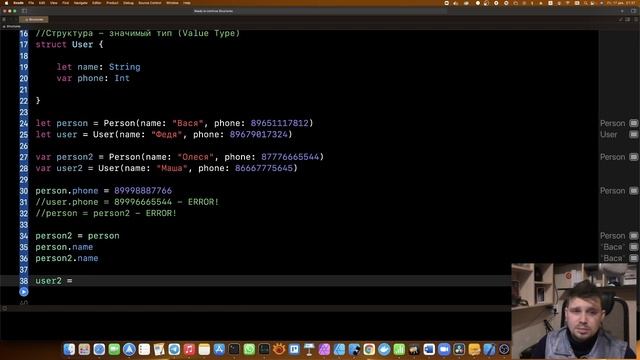Show quick look for line 25 User result
Image resolution: width=640 pixels, height=360 pixels.
point(633,135)
